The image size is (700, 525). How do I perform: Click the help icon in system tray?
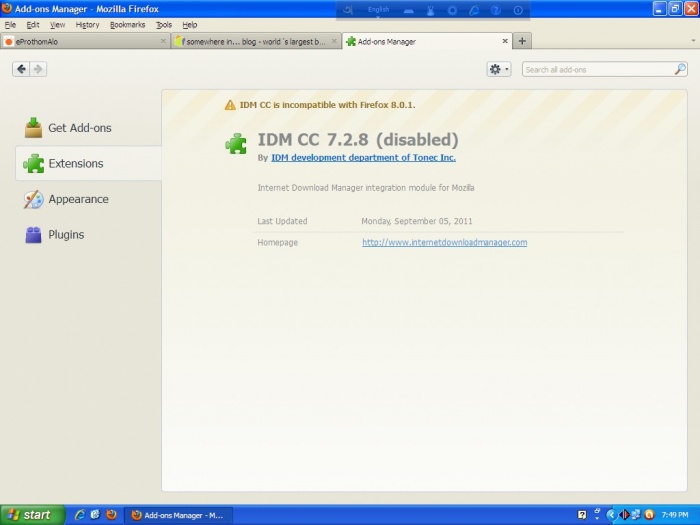(x=582, y=515)
